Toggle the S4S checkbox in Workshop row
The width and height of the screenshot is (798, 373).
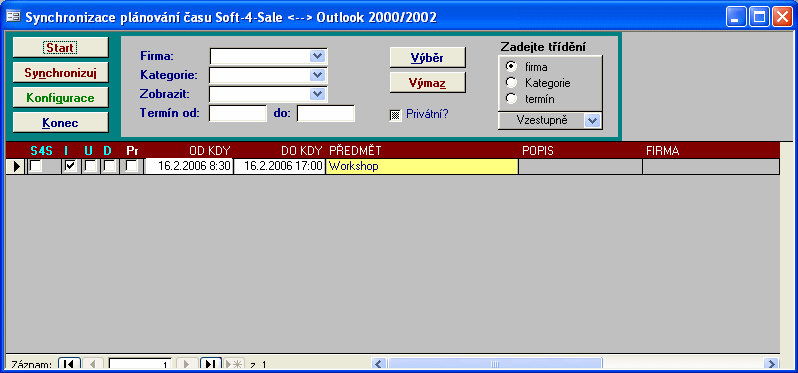[x=35, y=166]
